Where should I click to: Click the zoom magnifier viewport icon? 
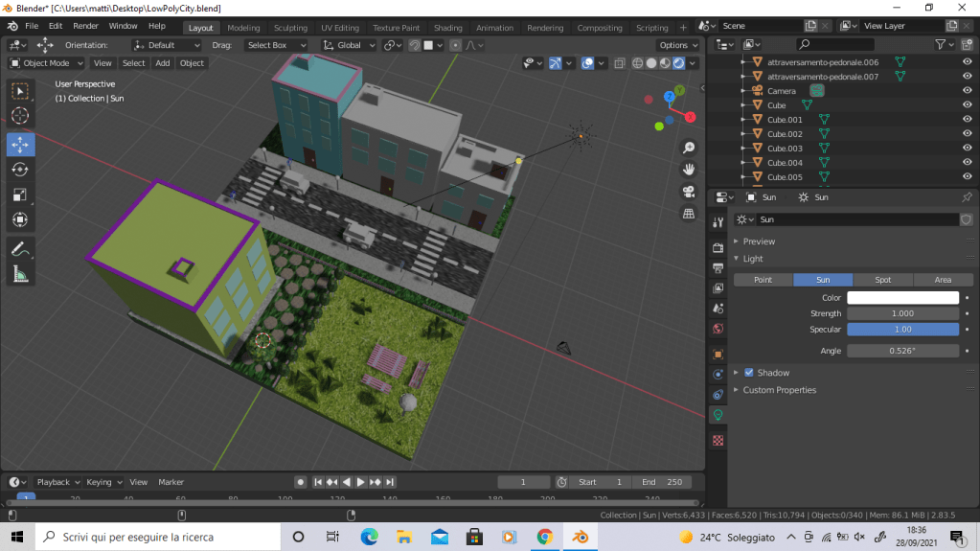688,148
